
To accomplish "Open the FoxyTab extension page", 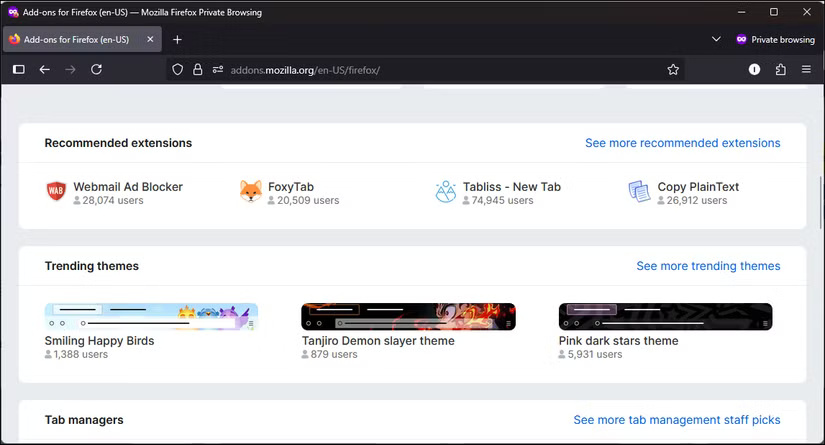I will click(290, 187).
